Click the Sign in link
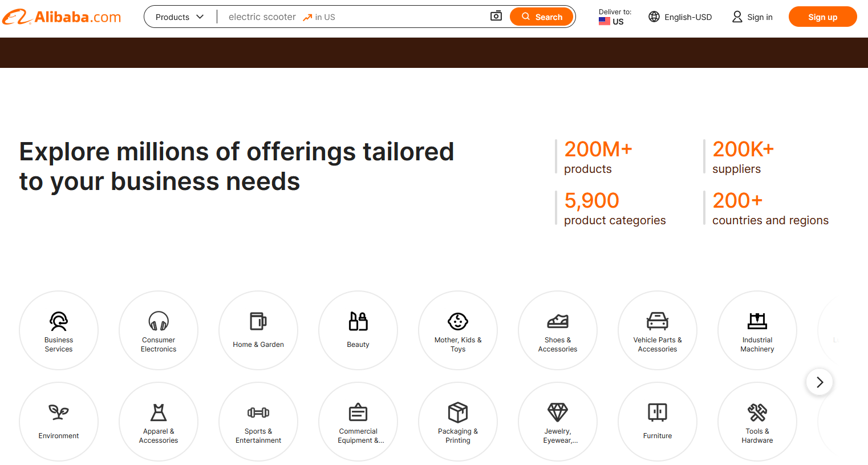The width and height of the screenshot is (868, 465). pyautogui.click(x=752, y=17)
